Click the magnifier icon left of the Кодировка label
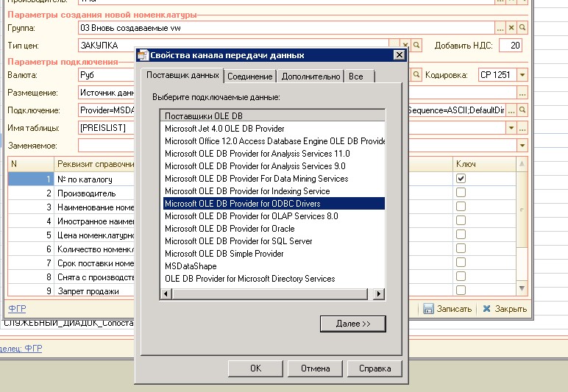 pyautogui.click(x=416, y=74)
